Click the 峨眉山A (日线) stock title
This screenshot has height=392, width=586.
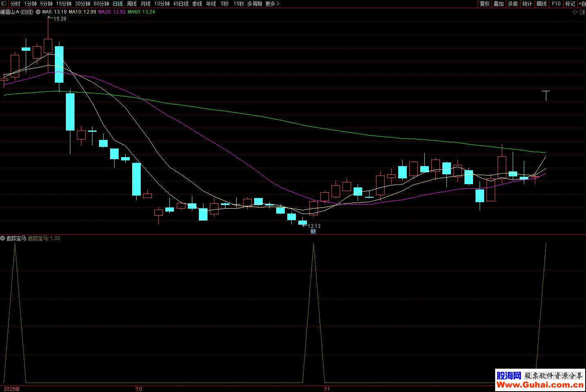point(17,12)
